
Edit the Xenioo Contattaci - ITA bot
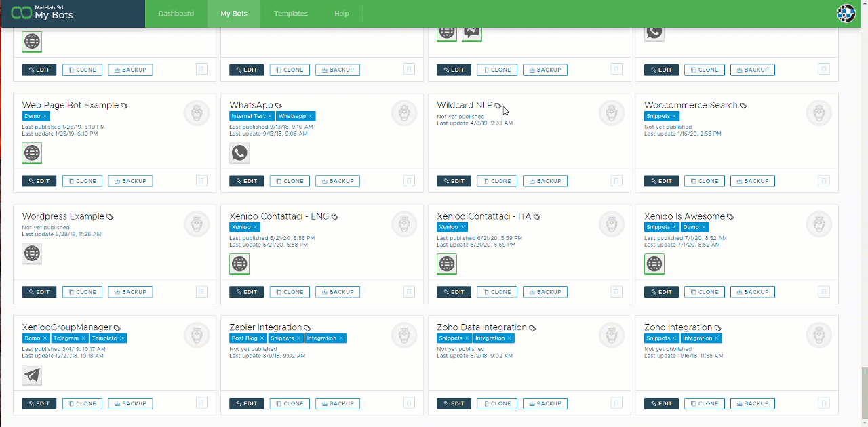(x=454, y=292)
